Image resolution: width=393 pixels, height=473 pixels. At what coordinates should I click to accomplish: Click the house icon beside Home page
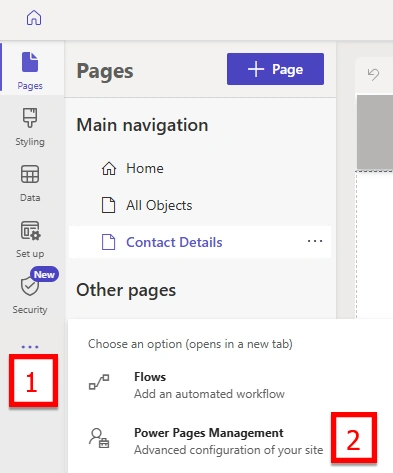pyautogui.click(x=109, y=168)
